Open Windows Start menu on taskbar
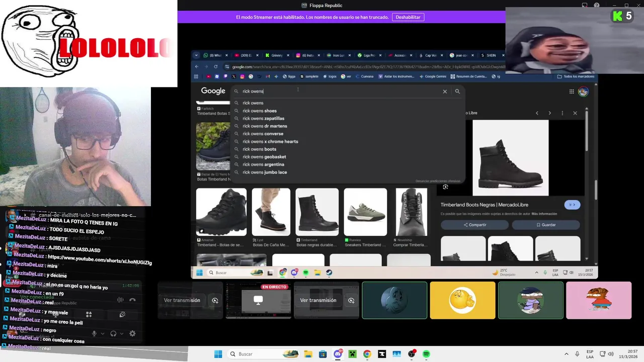Screen dimensions: 644x362 click(218, 354)
